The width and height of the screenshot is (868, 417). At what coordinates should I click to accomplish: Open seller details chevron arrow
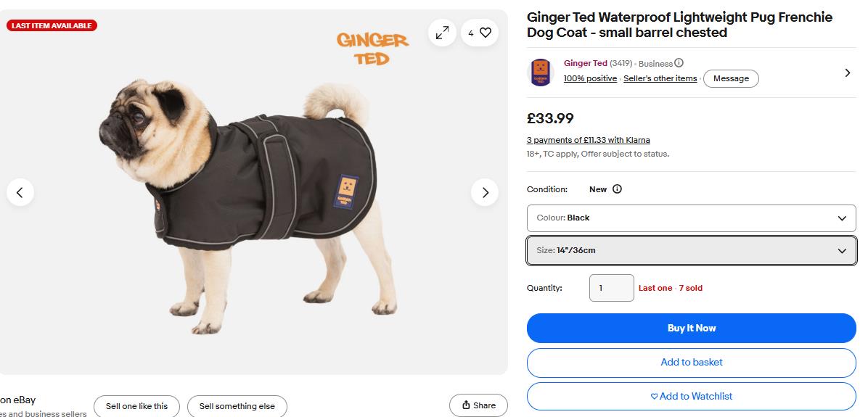coord(848,73)
